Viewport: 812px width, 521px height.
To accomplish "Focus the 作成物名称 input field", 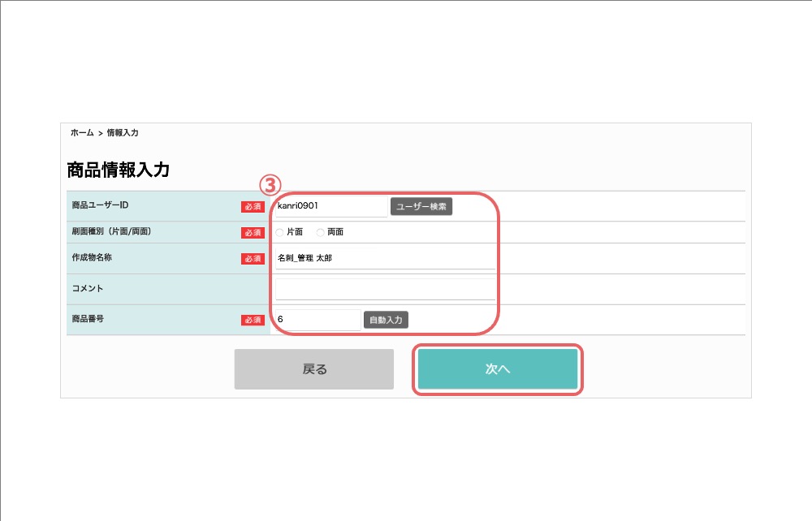I will [x=385, y=258].
